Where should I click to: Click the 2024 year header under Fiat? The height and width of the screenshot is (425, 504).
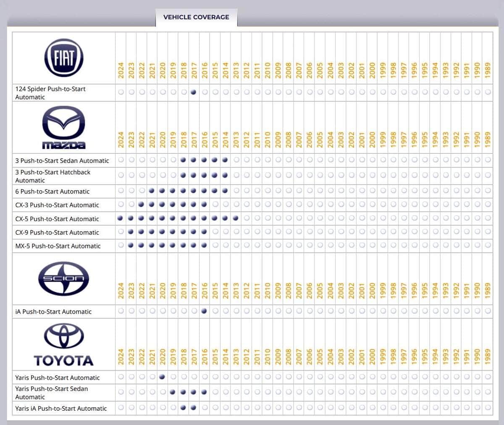pos(121,70)
